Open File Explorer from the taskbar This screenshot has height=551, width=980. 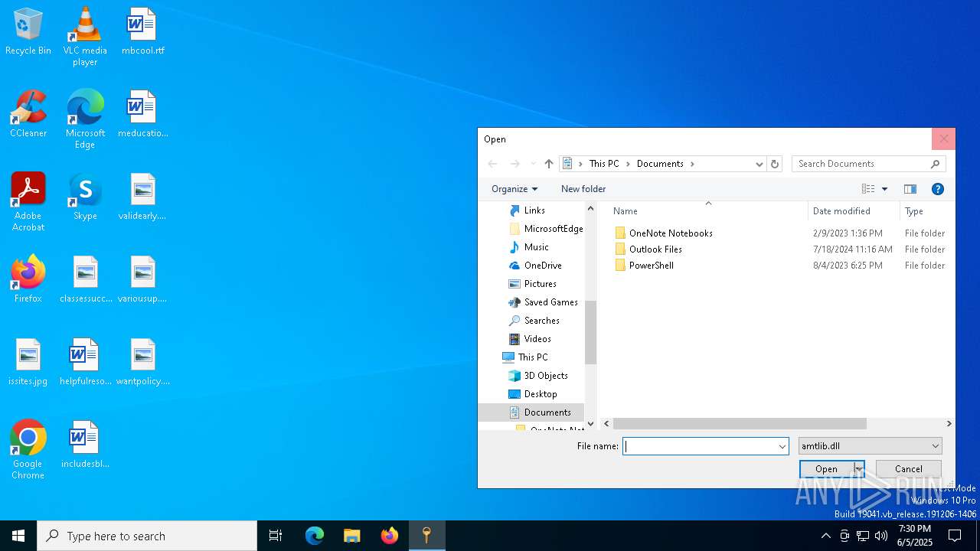(x=352, y=536)
